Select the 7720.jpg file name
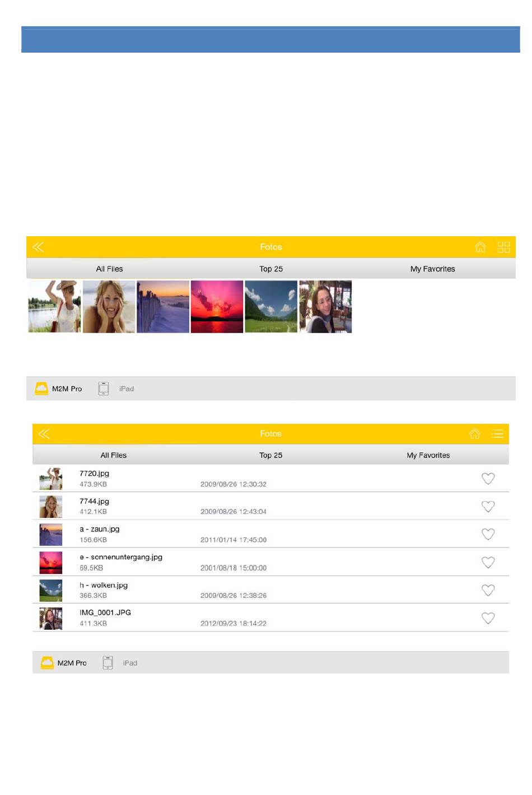 (94, 473)
